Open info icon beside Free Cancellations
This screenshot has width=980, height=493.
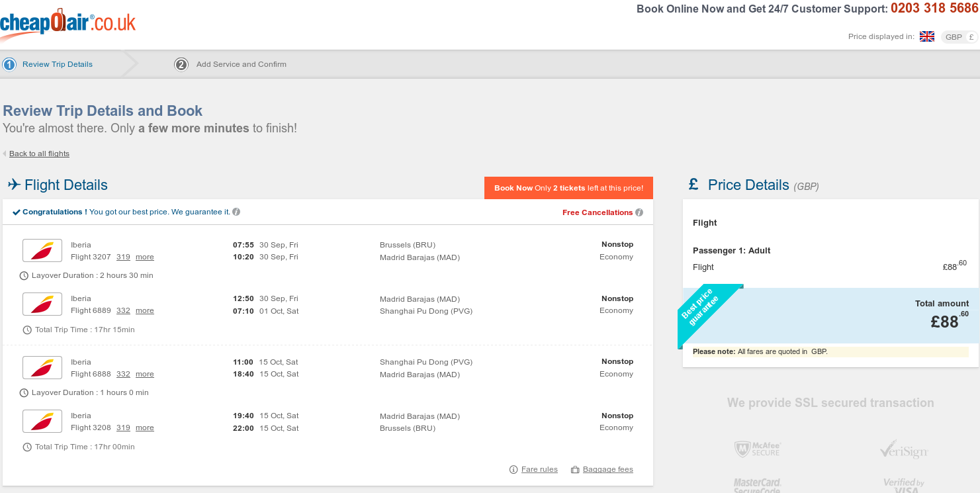pyautogui.click(x=639, y=212)
